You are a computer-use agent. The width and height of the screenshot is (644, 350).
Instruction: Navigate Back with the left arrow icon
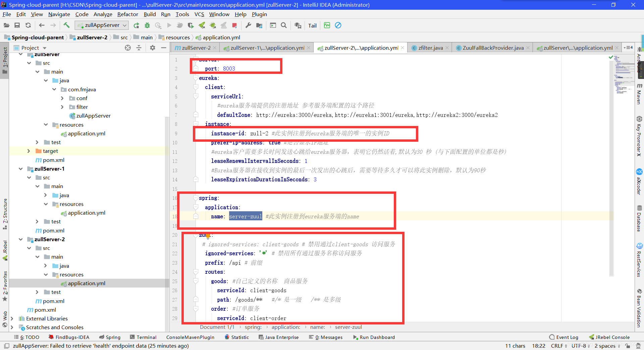(42, 25)
